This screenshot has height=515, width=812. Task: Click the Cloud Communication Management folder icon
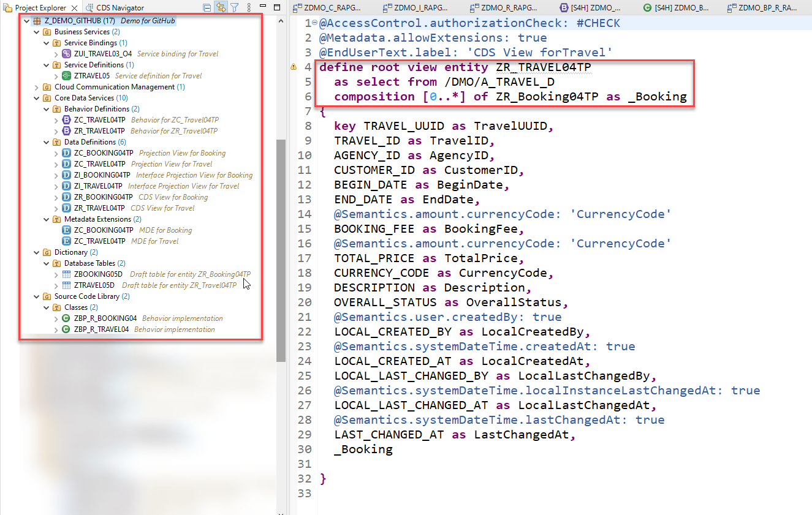click(x=47, y=87)
